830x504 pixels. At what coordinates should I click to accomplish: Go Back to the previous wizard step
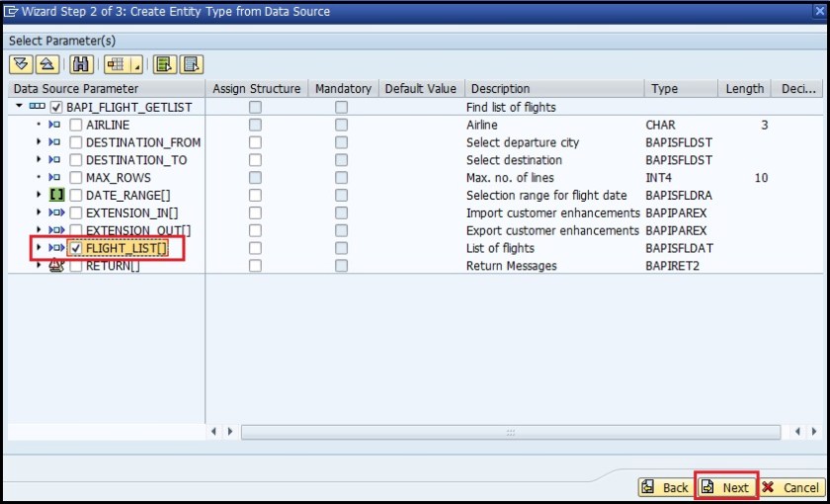666,487
